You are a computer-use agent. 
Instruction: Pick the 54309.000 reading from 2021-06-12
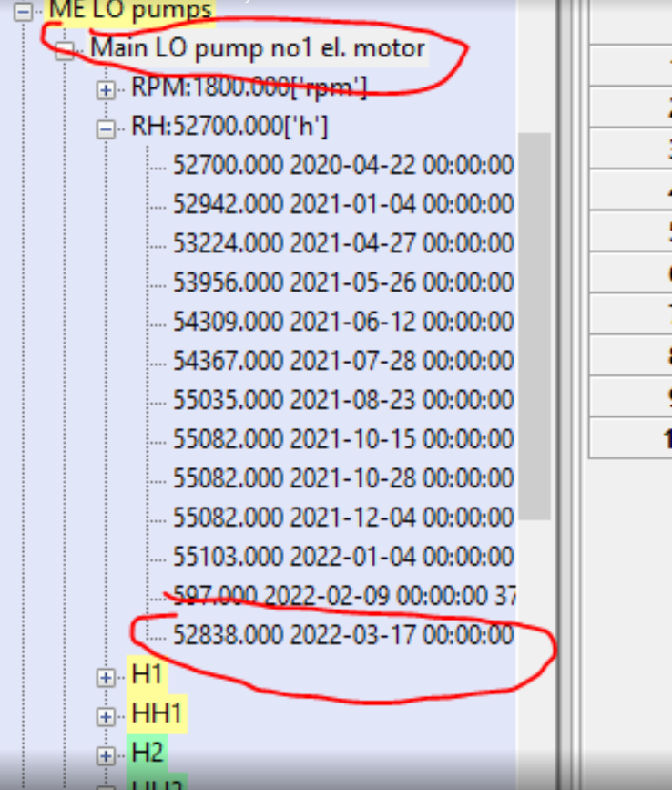(x=343, y=323)
